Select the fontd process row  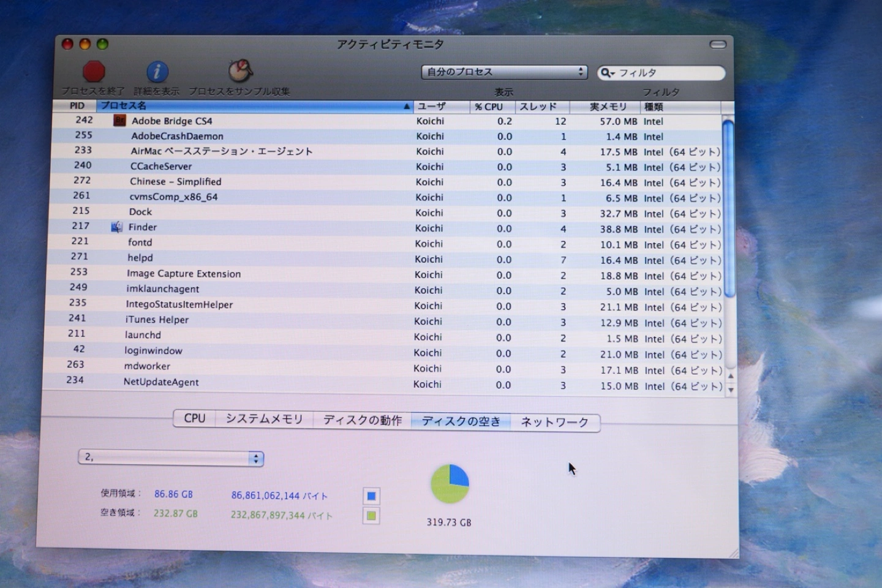(x=385, y=243)
